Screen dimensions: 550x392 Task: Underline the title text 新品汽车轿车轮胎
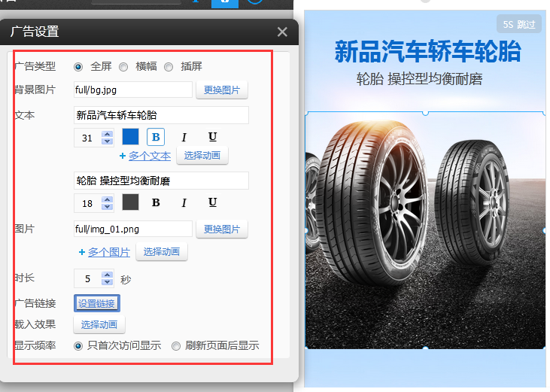click(212, 137)
